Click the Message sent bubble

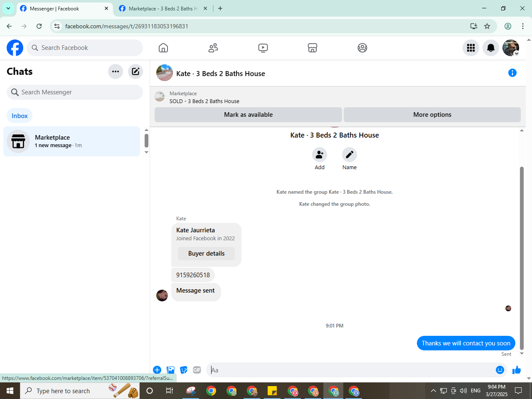pyautogui.click(x=196, y=291)
